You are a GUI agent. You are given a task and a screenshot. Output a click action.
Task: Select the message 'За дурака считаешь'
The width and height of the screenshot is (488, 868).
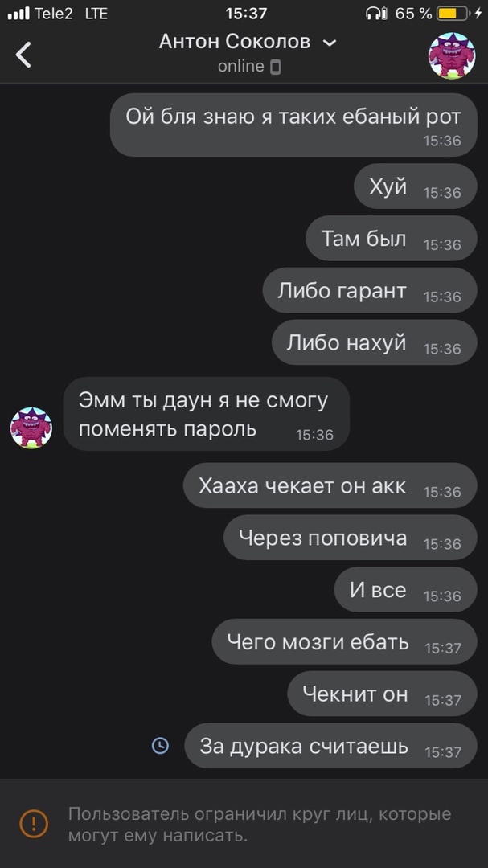(x=330, y=746)
